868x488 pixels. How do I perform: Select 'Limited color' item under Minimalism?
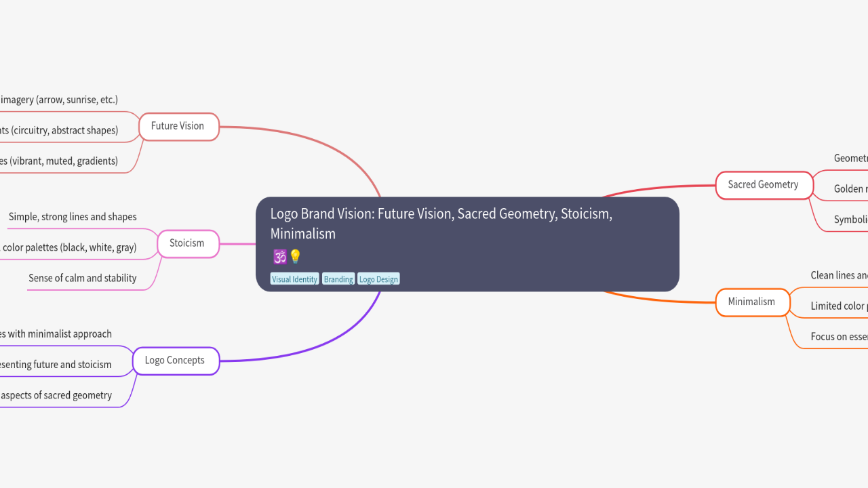pos(840,306)
